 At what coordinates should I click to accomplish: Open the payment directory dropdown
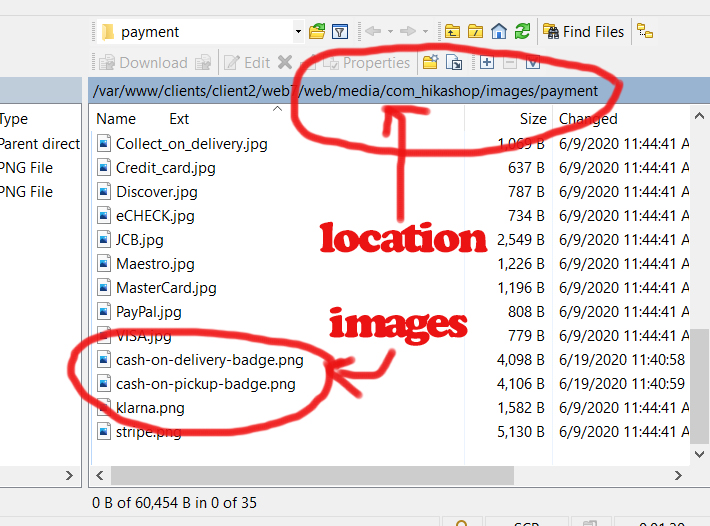pyautogui.click(x=298, y=32)
